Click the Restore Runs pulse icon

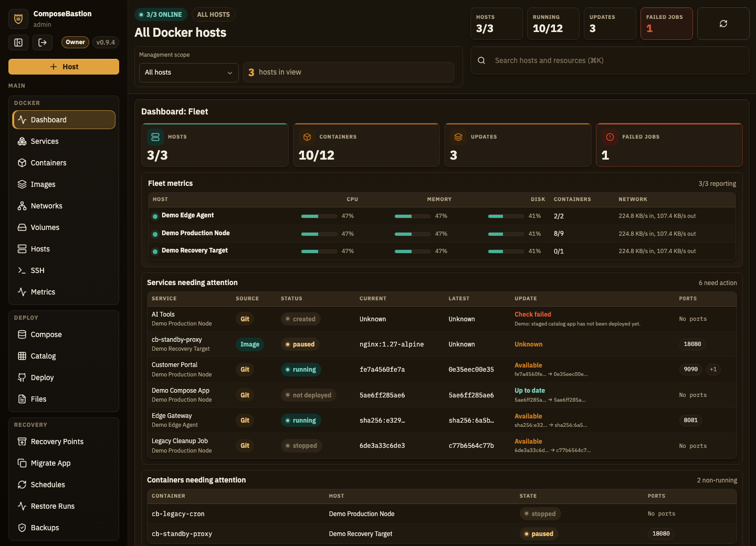22,506
